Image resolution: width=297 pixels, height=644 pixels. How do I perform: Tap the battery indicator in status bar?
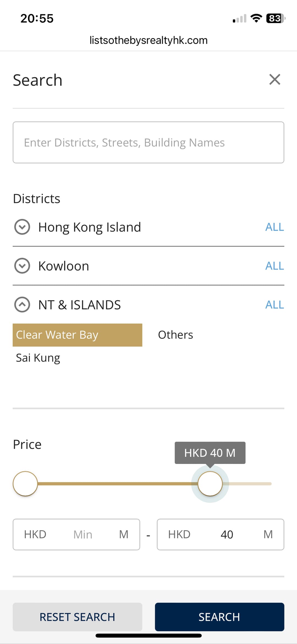pos(275,18)
